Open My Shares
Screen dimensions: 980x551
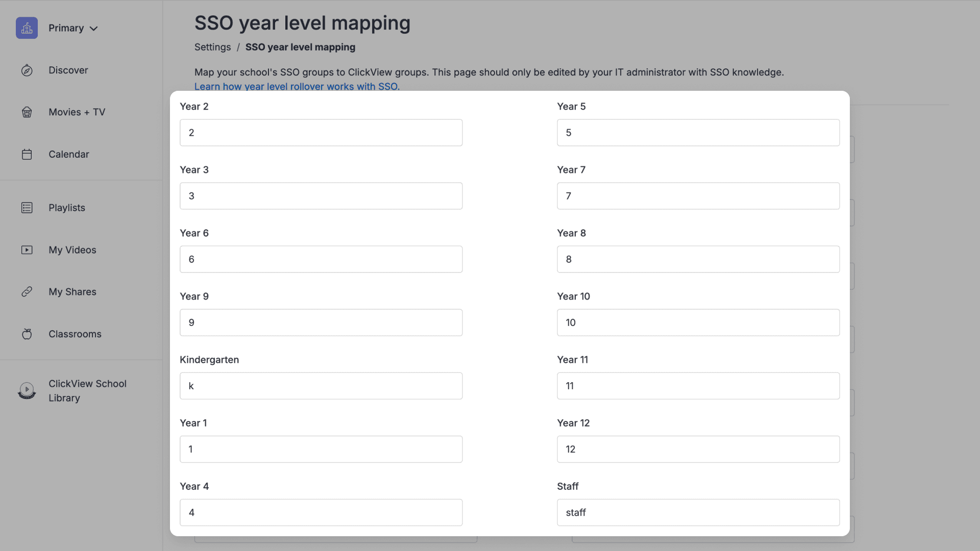click(72, 292)
